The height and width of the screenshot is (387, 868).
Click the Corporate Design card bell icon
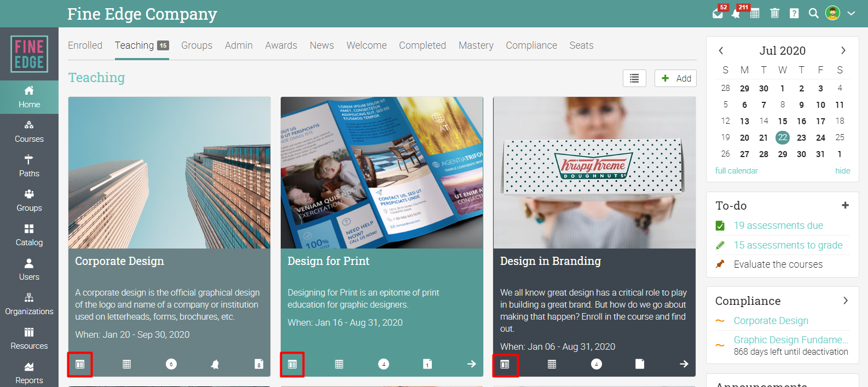(215, 364)
